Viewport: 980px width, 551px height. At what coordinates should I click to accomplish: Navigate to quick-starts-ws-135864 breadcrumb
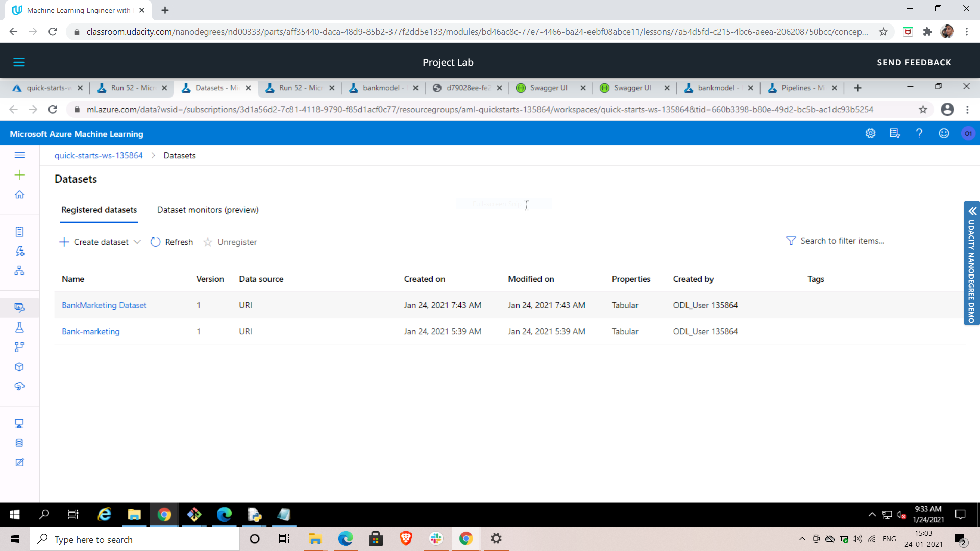(x=99, y=155)
